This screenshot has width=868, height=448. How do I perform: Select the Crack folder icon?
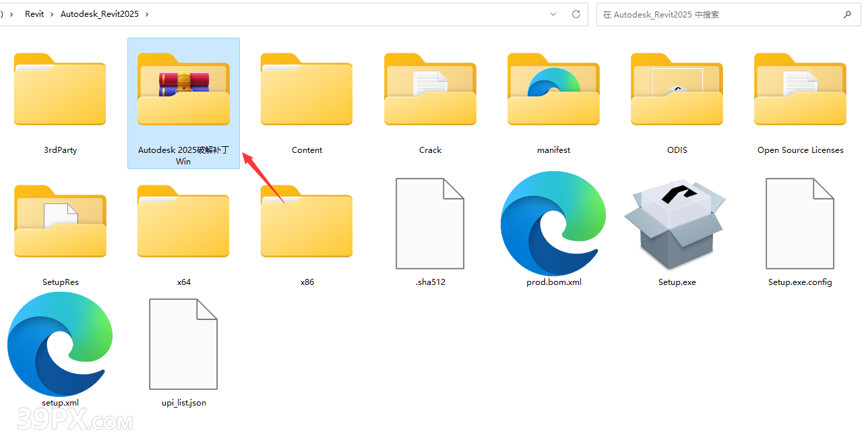click(430, 89)
